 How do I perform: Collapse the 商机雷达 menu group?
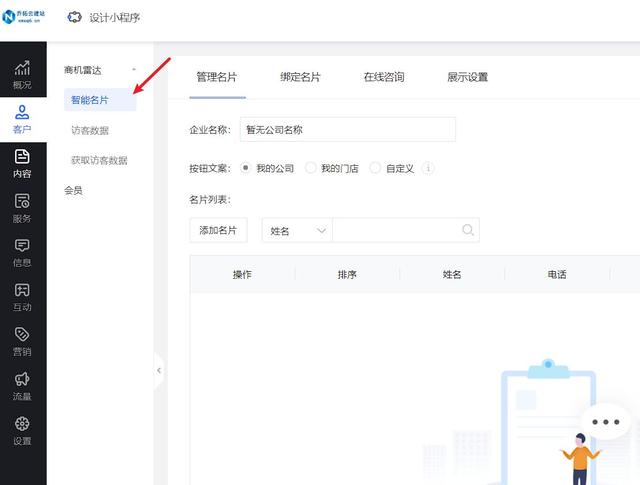point(134,70)
